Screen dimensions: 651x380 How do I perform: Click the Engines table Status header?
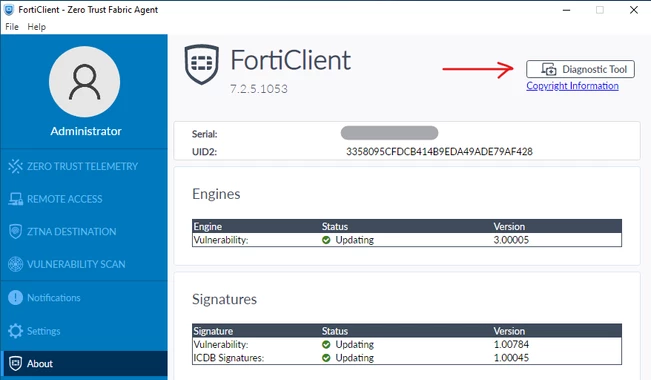(x=335, y=226)
